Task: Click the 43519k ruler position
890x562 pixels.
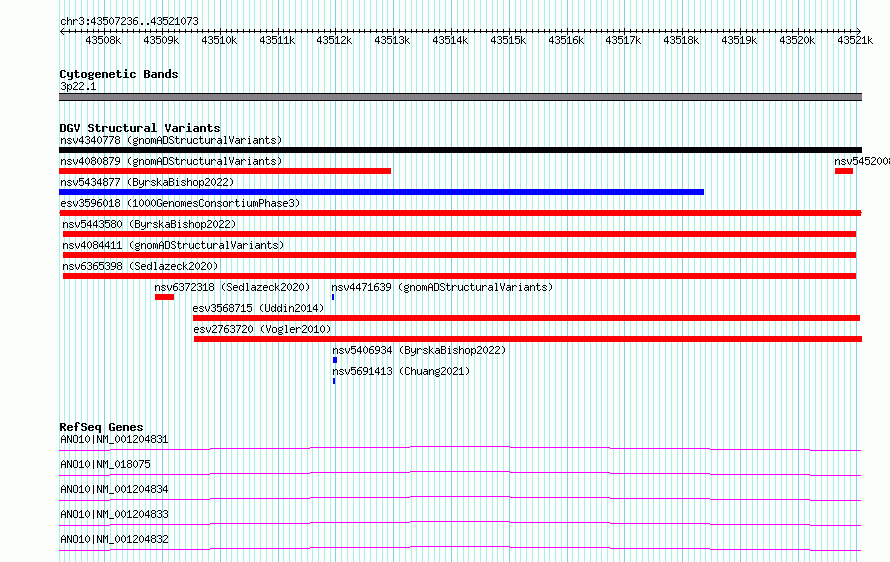Action: [739, 40]
